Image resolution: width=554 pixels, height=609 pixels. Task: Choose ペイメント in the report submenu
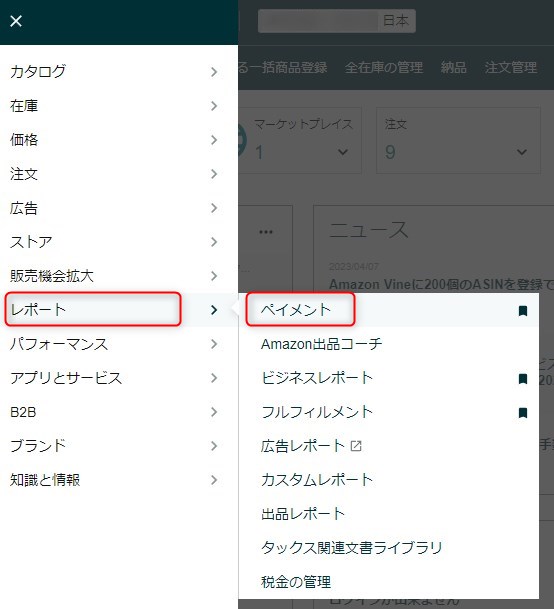[x=296, y=310]
